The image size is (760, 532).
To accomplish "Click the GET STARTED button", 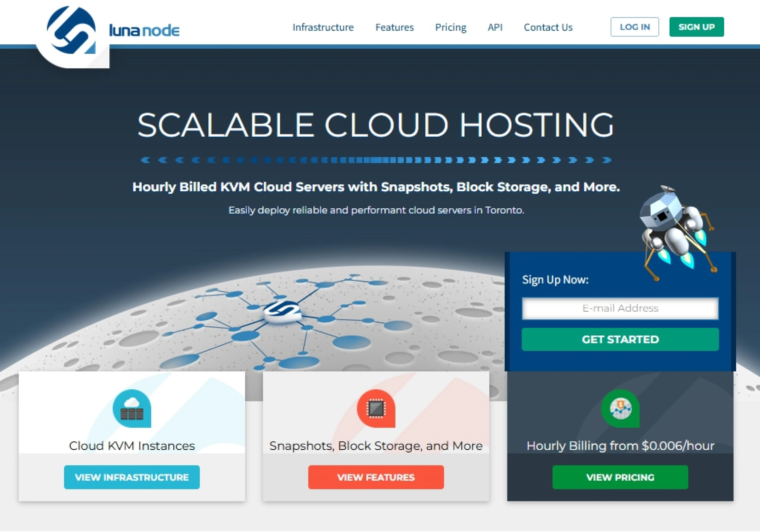I will (x=620, y=339).
